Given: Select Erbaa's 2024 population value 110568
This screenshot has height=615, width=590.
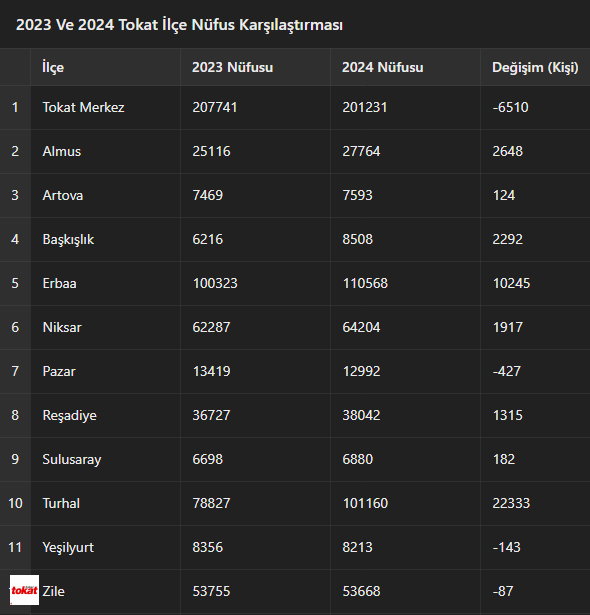Looking at the screenshot, I should coord(365,283).
